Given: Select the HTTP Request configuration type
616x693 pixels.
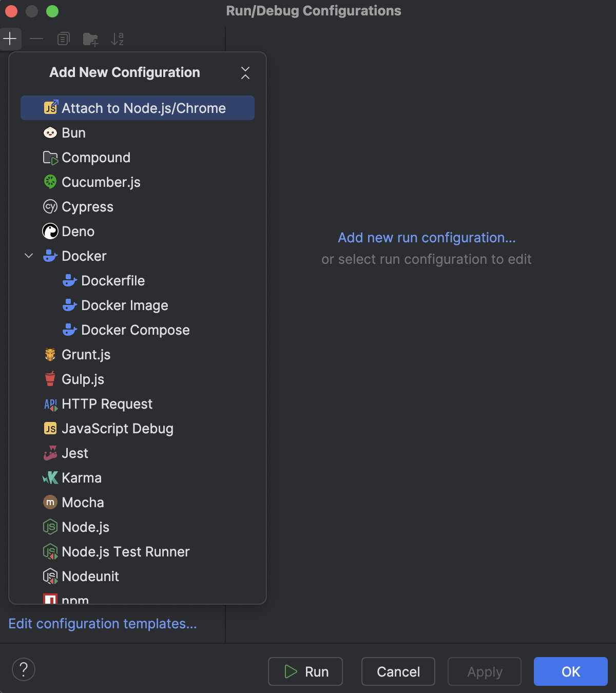Looking at the screenshot, I should pyautogui.click(x=107, y=404).
